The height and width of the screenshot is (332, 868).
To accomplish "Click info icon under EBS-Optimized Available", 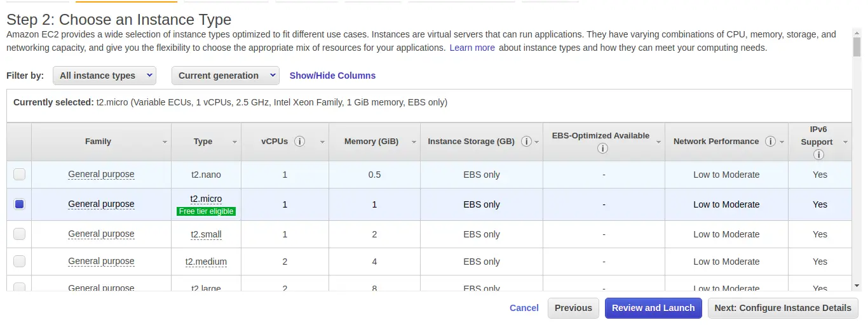I will (602, 149).
